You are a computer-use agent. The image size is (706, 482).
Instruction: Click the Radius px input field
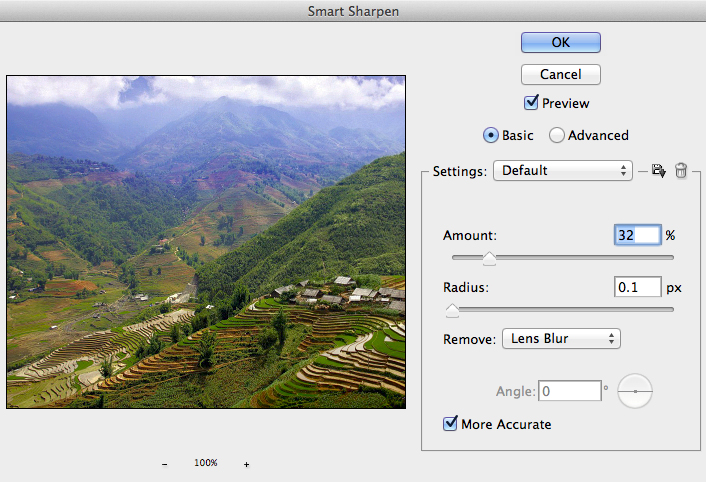[x=637, y=287]
